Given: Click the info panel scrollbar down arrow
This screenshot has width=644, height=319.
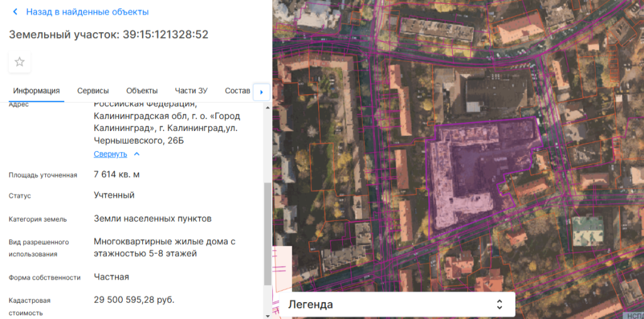Looking at the screenshot, I should pyautogui.click(x=267, y=314).
